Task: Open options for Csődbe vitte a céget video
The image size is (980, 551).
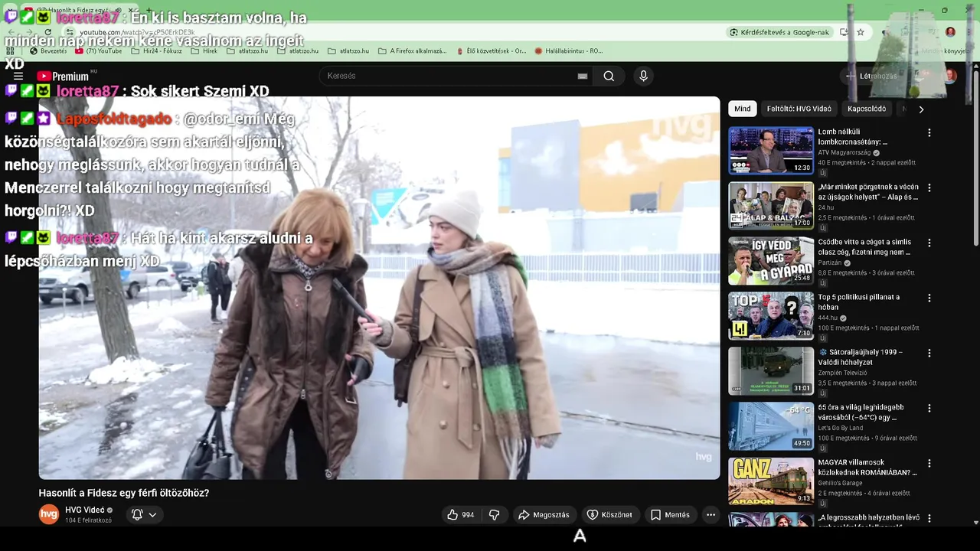Action: click(x=929, y=243)
